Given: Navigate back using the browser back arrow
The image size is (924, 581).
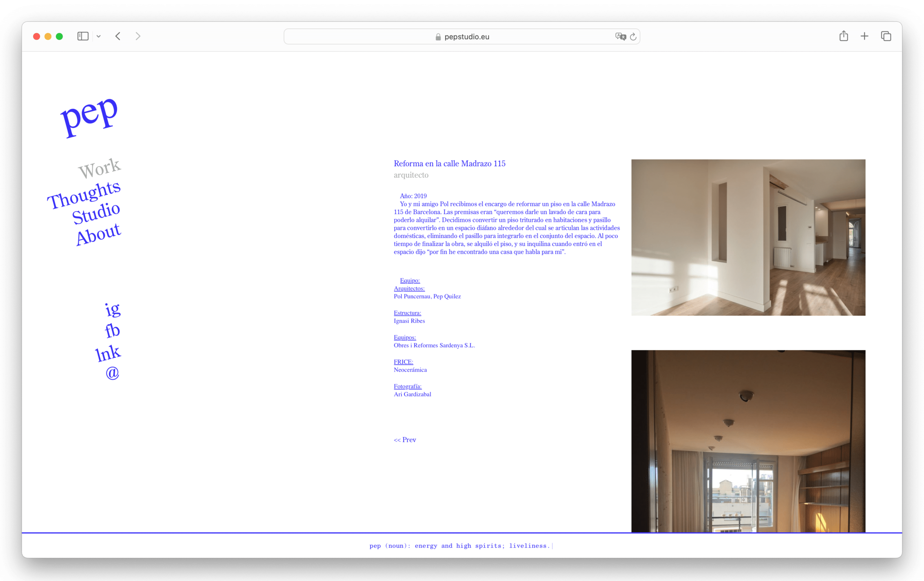Looking at the screenshot, I should (118, 36).
